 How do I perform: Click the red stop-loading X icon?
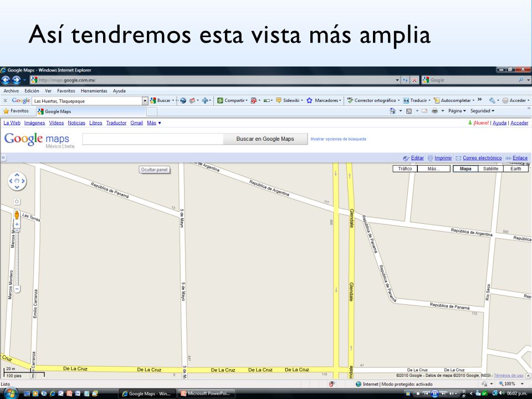[415, 80]
